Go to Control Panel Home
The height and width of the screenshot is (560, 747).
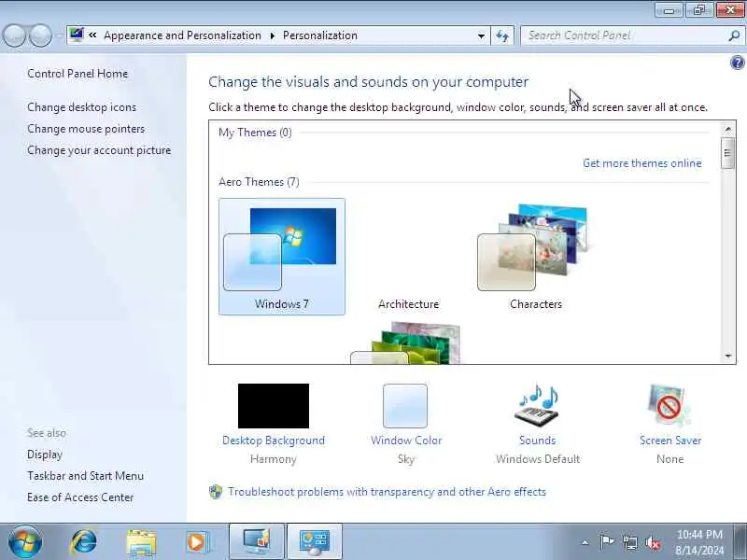pyautogui.click(x=78, y=74)
